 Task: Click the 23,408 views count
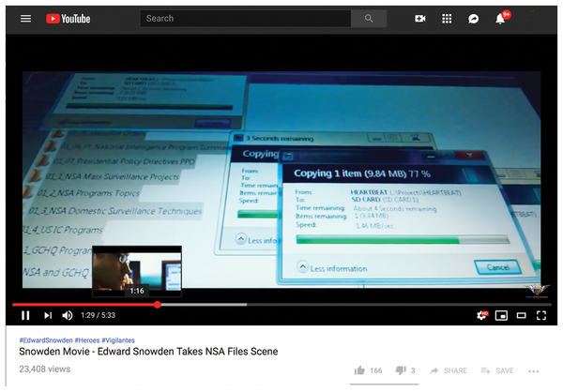point(44,369)
